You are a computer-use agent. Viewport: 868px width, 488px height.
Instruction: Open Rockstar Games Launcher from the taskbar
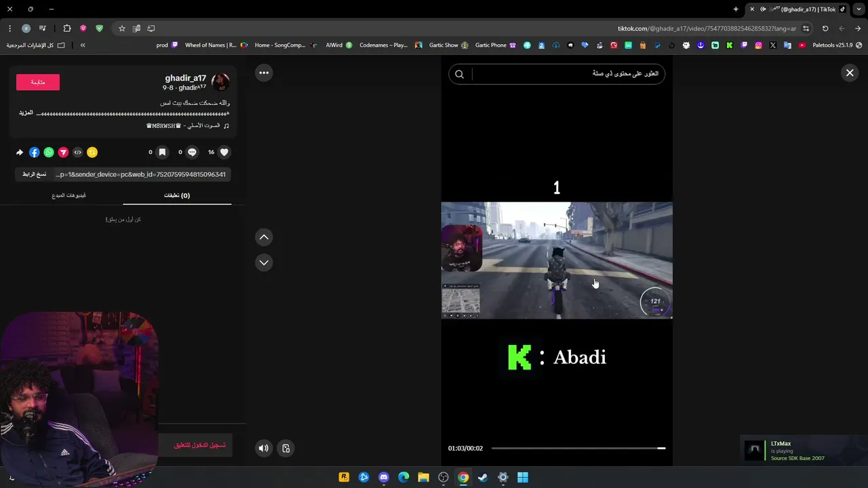[344, 477]
